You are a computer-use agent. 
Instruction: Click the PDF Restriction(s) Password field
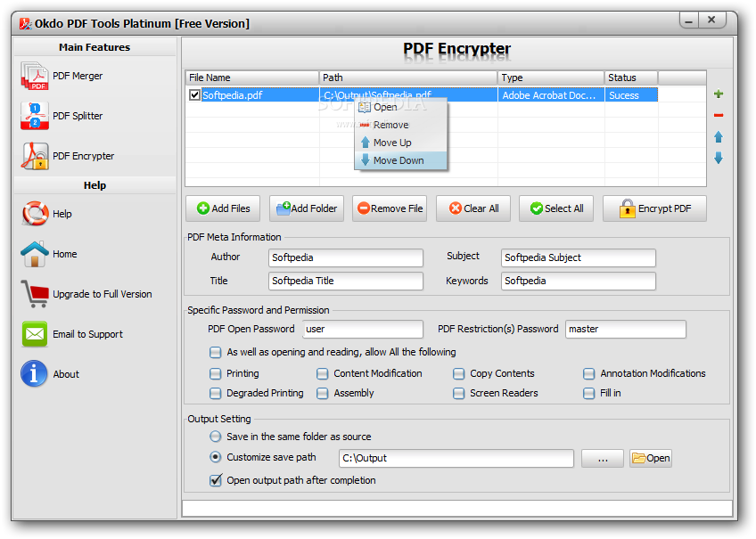625,329
